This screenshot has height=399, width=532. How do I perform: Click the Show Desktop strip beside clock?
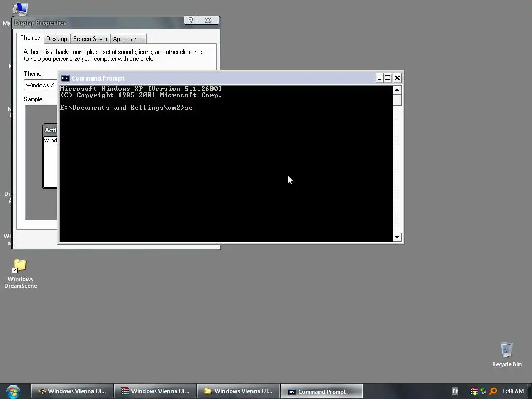pyautogui.click(x=530, y=392)
